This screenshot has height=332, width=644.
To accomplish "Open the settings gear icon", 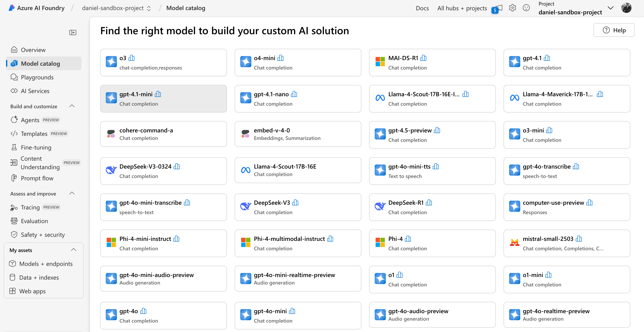I will point(512,8).
